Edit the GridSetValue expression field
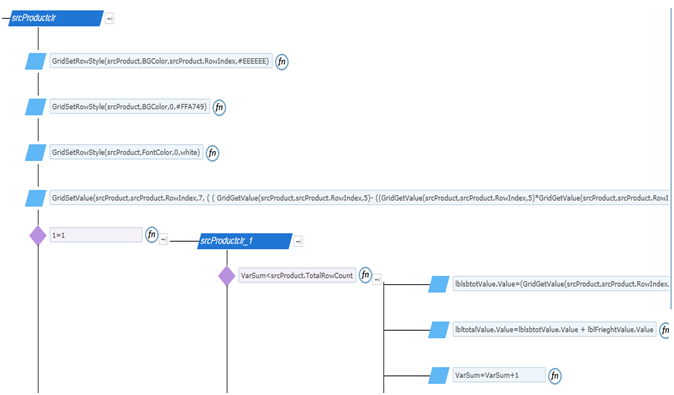The height and width of the screenshot is (395, 674). [x=359, y=198]
